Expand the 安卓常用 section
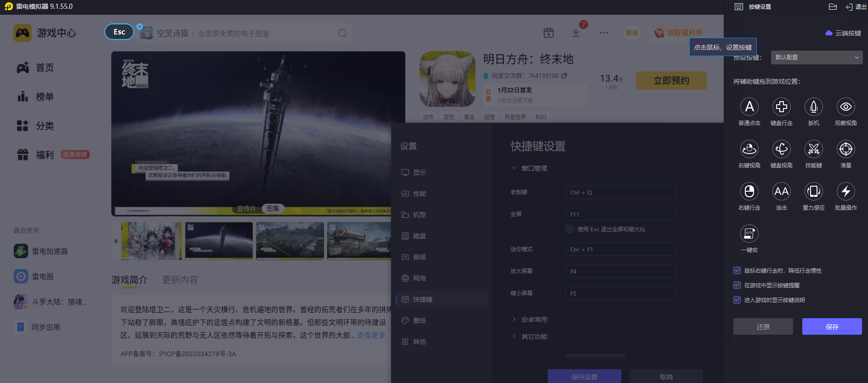Viewport: 868px width, 383px height. point(533,320)
